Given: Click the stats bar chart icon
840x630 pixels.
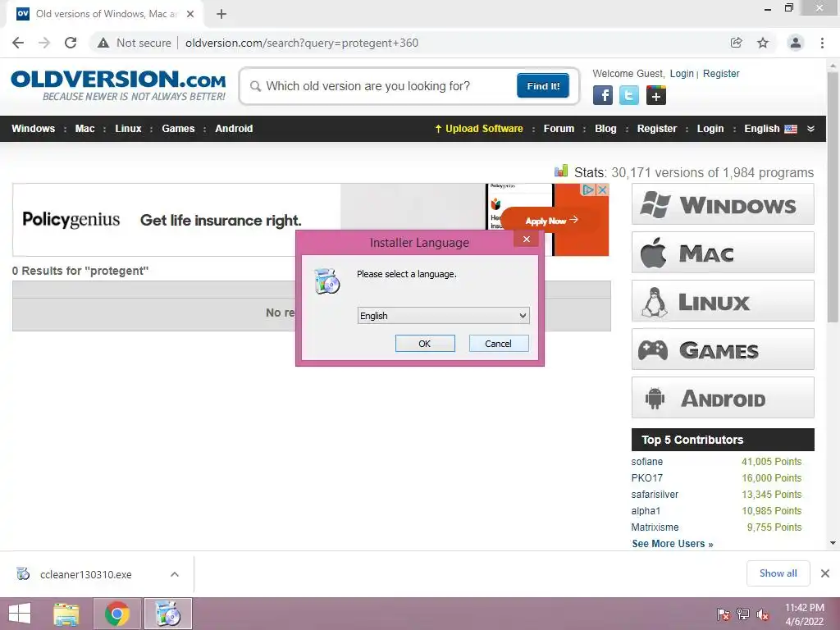Looking at the screenshot, I should pos(561,171).
